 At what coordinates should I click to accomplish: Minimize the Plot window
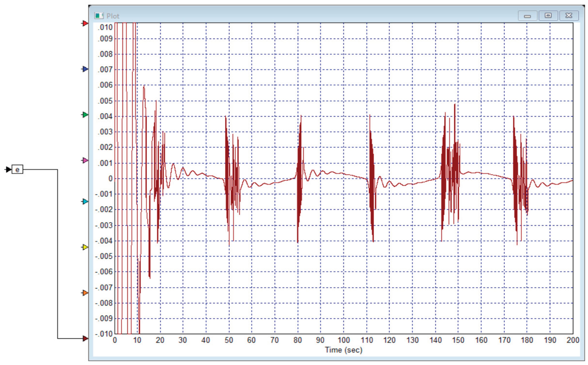[527, 16]
